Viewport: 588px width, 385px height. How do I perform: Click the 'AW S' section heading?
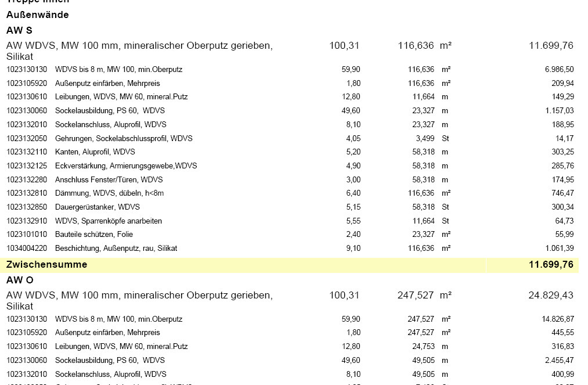pos(19,30)
